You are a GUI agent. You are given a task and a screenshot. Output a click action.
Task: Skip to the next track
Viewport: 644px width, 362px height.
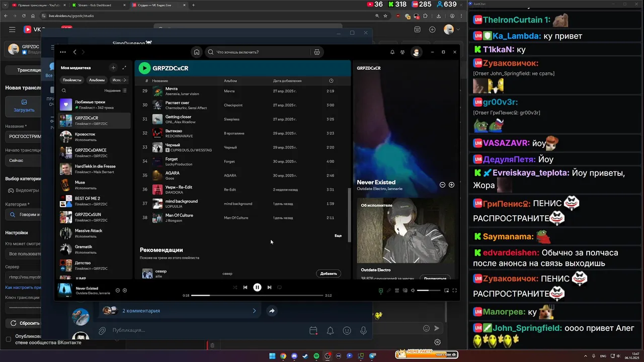[269, 287]
